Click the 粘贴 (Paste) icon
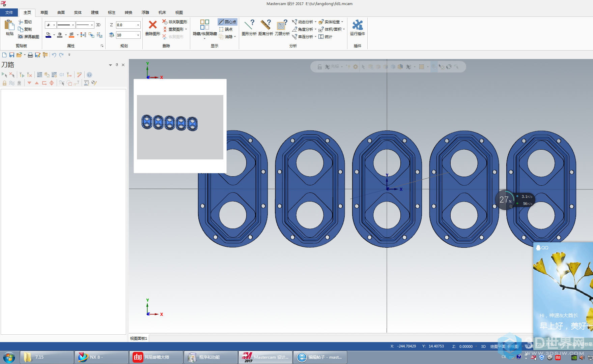Screen dimensions: 593x364 9,25
